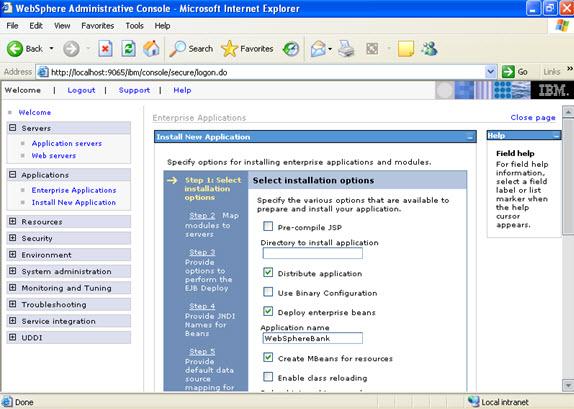Image resolution: width=574 pixels, height=409 pixels.
Task: Enable class reloading checkbox
Action: (x=268, y=377)
